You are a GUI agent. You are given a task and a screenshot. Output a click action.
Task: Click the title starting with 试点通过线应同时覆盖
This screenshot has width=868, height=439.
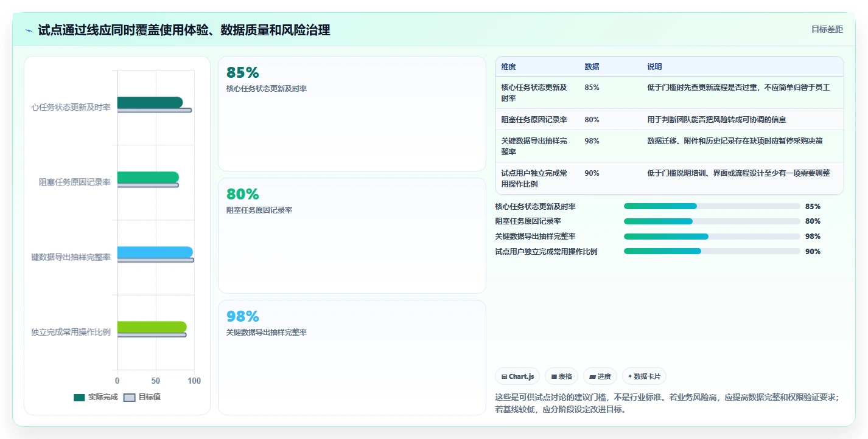(x=184, y=30)
